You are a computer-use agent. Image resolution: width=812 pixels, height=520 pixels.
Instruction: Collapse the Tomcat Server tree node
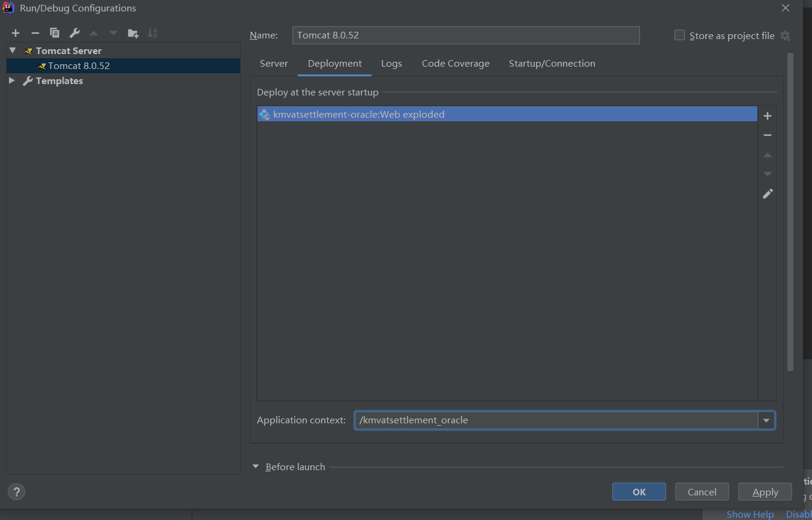click(13, 50)
